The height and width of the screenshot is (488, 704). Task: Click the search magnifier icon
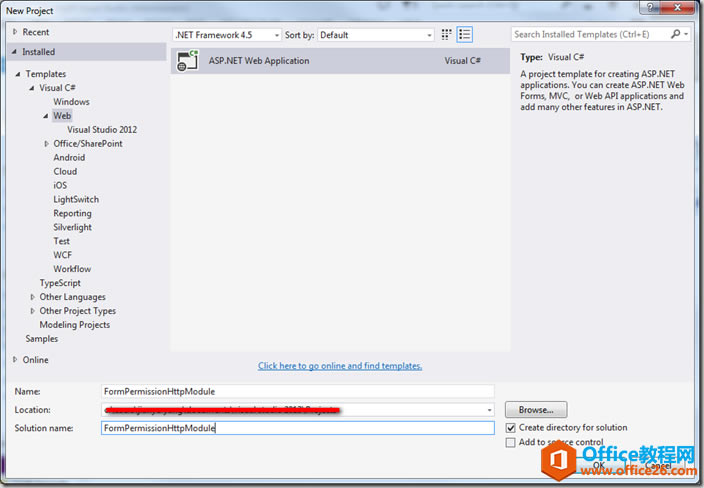(x=675, y=34)
